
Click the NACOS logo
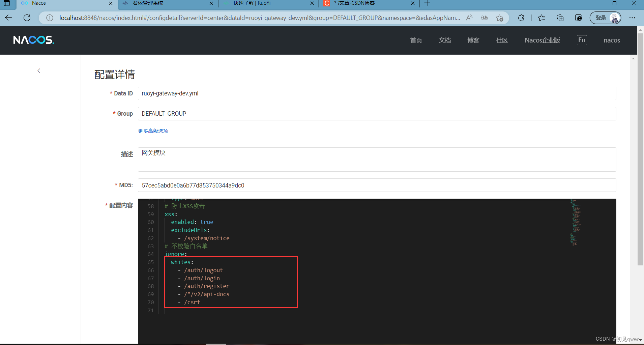pos(33,40)
